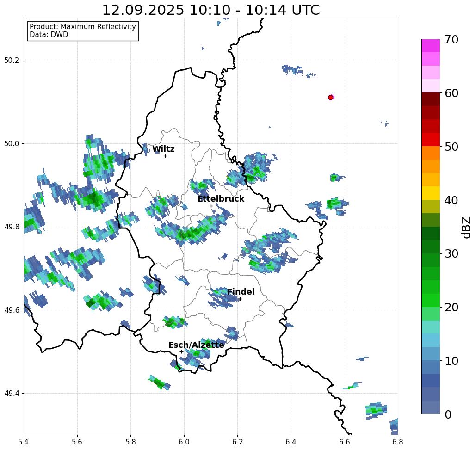Select the Findel city label
The width and height of the screenshot is (476, 450).
[x=241, y=292]
